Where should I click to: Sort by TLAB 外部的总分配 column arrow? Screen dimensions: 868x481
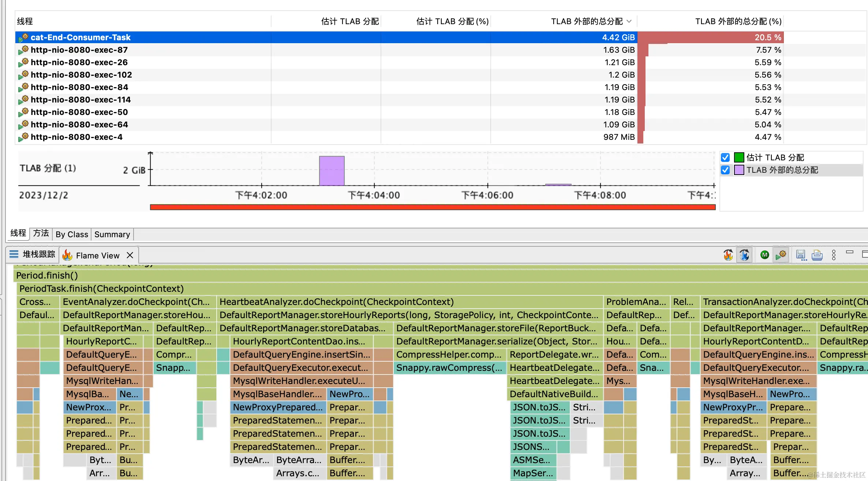coord(629,21)
